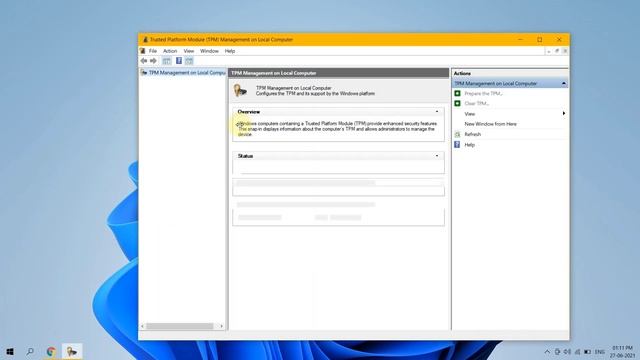Image resolution: width=640 pixels, height=360 pixels.
Task: Click the Actions pane header
Action: pyautogui.click(x=509, y=73)
